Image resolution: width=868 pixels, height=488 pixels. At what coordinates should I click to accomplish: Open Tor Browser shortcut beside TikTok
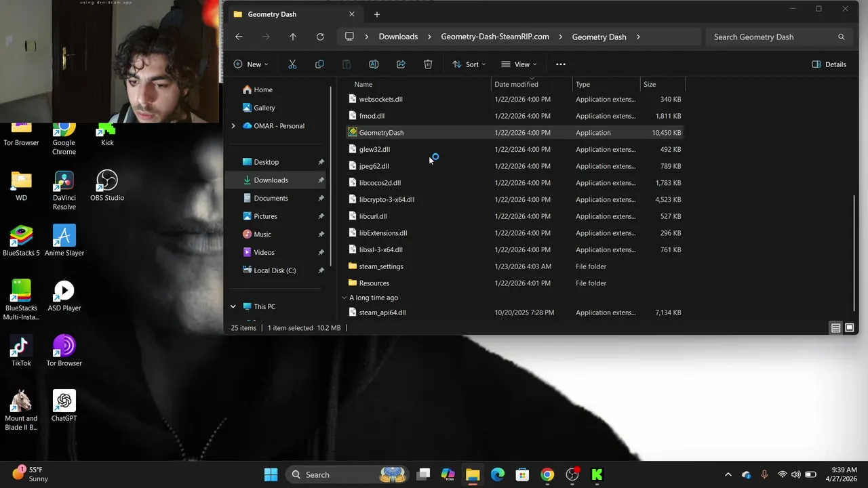coord(64,350)
